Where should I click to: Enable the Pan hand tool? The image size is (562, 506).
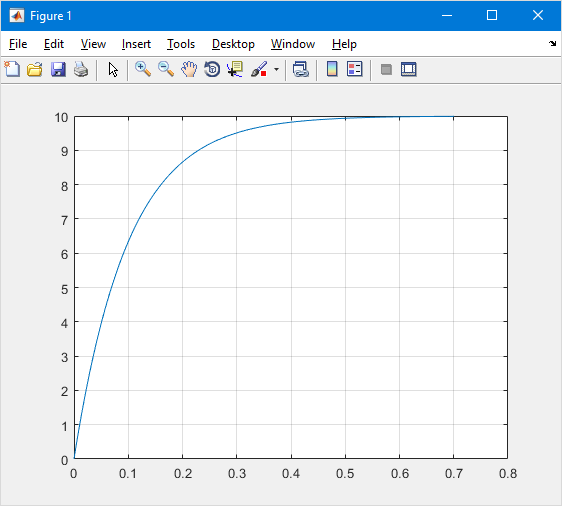pos(189,69)
